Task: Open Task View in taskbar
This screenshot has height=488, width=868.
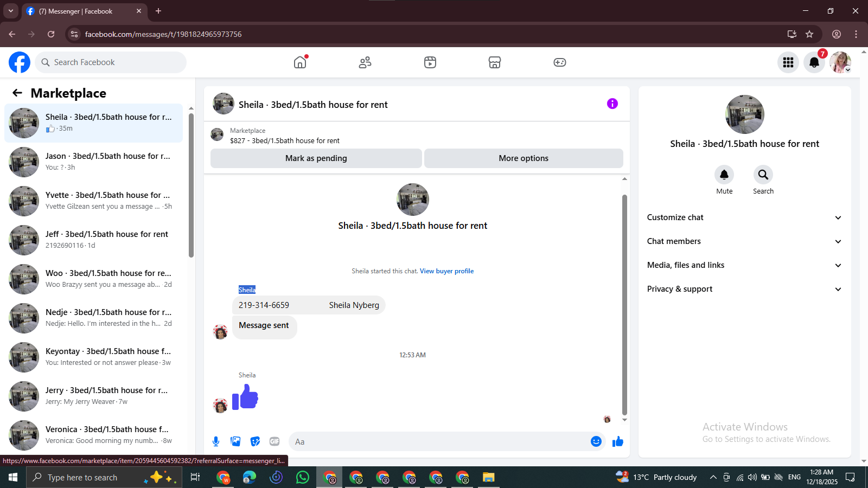Action: (195, 477)
